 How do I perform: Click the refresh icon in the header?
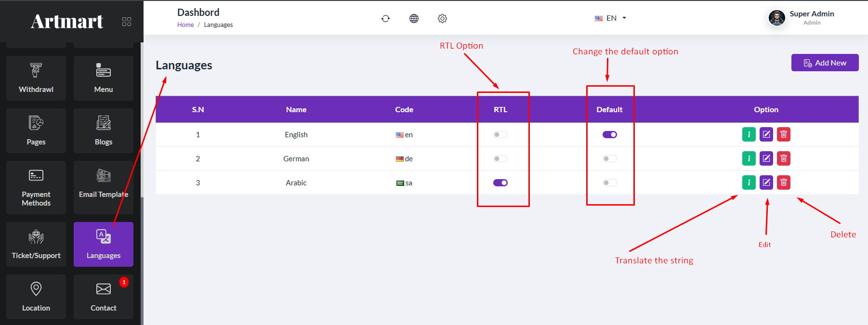[x=385, y=18]
